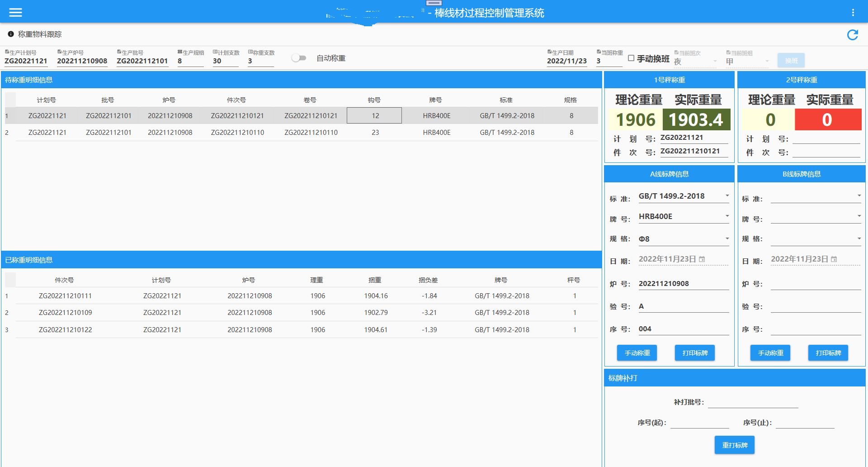The height and width of the screenshot is (467, 868).
Task: Click the 生产日期 field 2022/11/23
Action: click(567, 61)
